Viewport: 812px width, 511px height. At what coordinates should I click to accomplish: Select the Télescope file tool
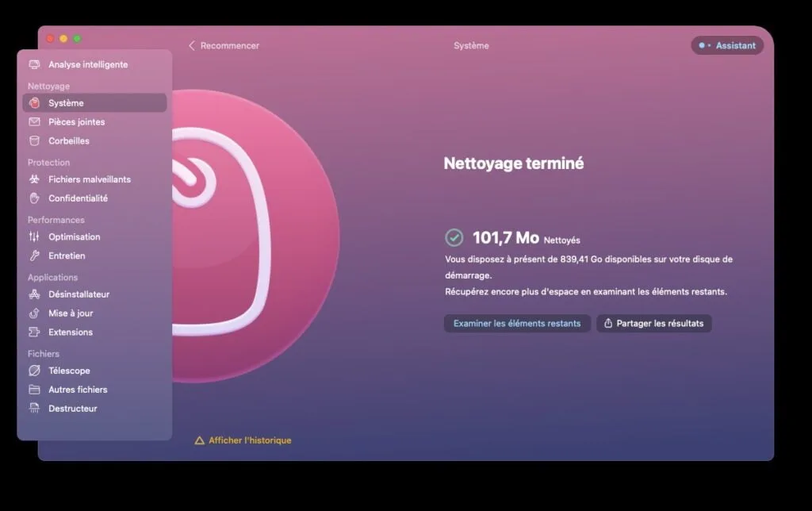(x=35, y=371)
